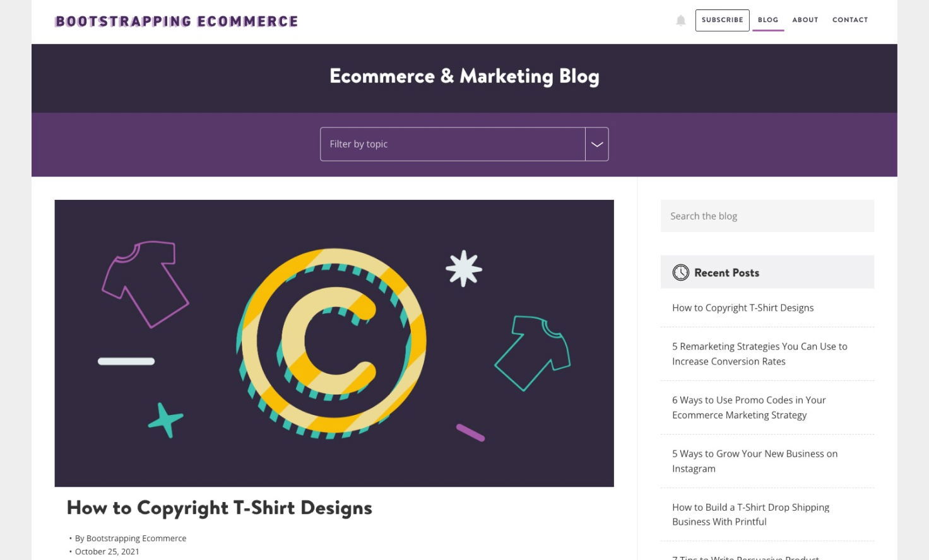The image size is (929, 560).
Task: Click the Subscribe button
Action: coord(722,20)
